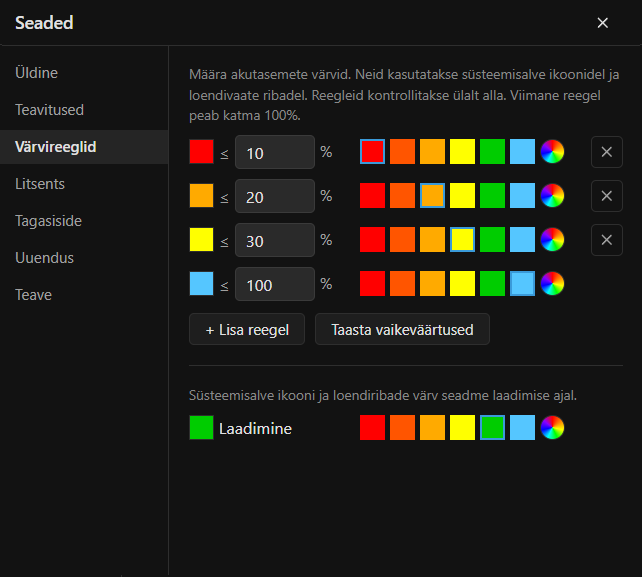Go to the Tagasiside section
The width and height of the screenshot is (642, 577).
coord(84,221)
